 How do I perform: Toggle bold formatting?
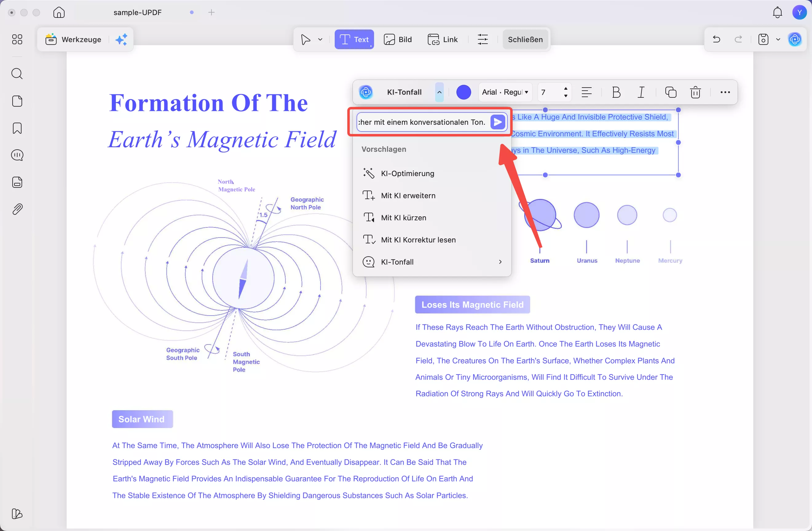[x=616, y=92]
